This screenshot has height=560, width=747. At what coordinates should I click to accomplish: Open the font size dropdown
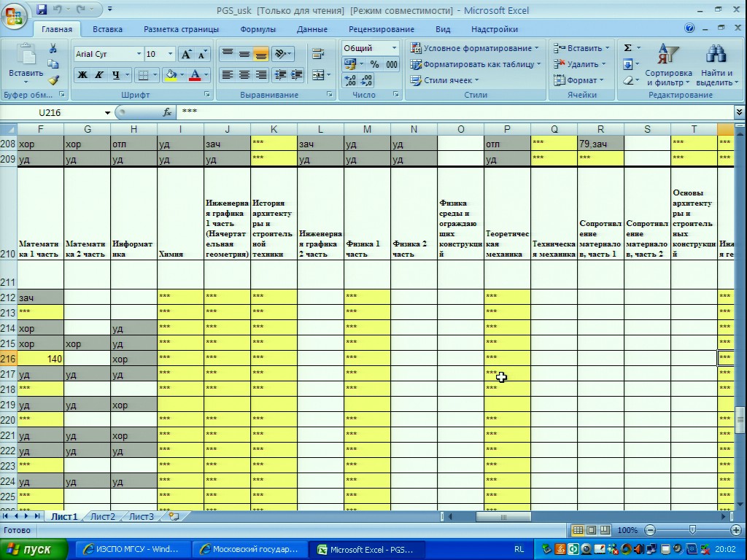tap(169, 54)
